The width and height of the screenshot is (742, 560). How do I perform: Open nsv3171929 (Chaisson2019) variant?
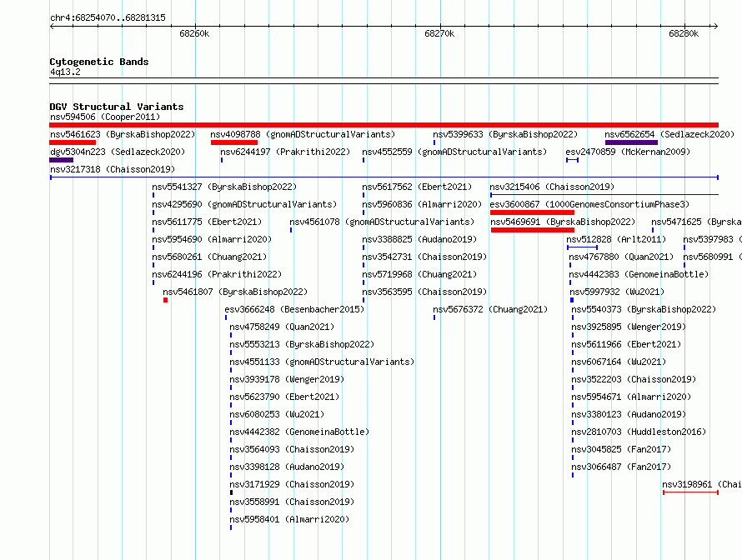pos(292,484)
